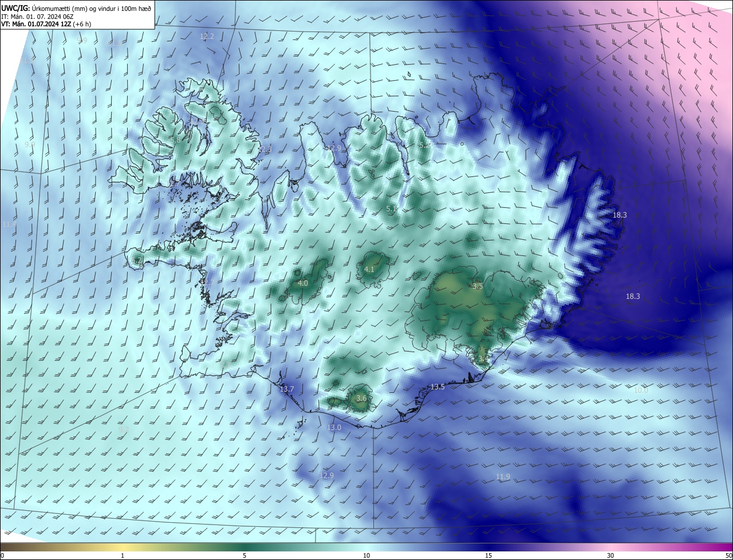Click the 12.9 value in the sea south of Iceland
The height and width of the screenshot is (560, 733).
click(x=326, y=475)
